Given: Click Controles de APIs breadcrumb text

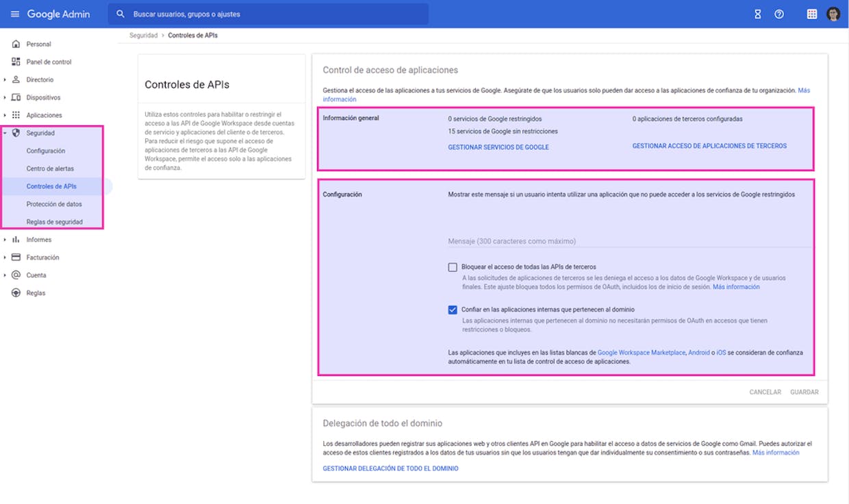Looking at the screenshot, I should [x=193, y=35].
